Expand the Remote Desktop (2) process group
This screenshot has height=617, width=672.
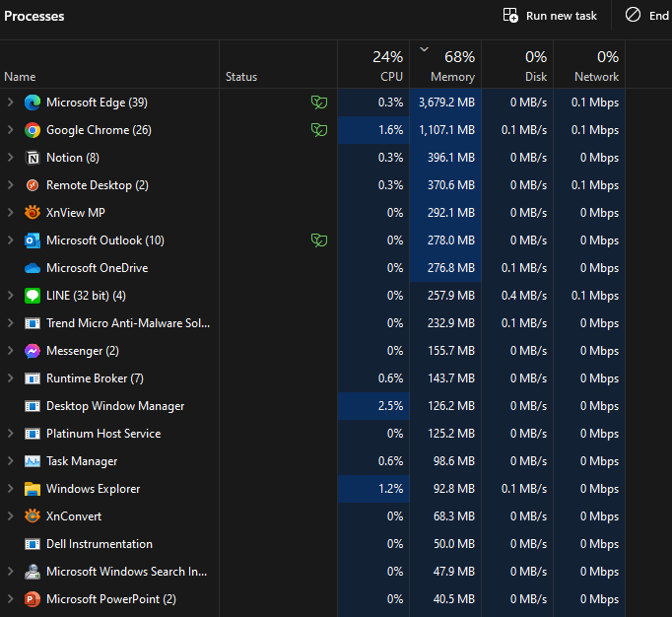tap(10, 185)
